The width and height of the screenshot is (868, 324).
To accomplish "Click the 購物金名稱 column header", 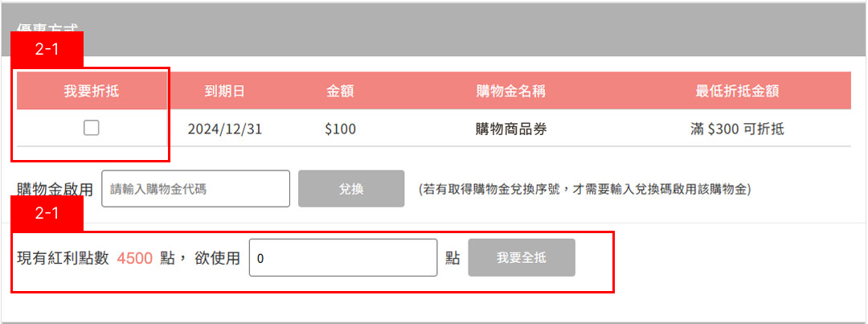I will pyautogui.click(x=511, y=91).
